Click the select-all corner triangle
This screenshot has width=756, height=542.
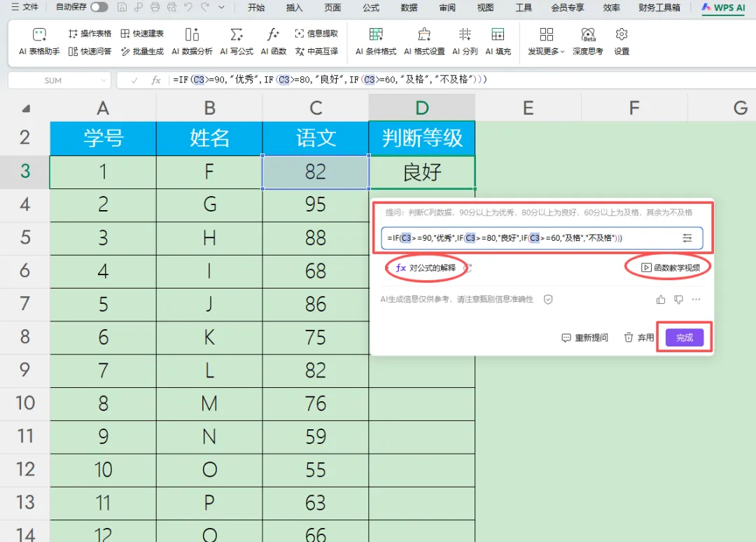coord(26,109)
